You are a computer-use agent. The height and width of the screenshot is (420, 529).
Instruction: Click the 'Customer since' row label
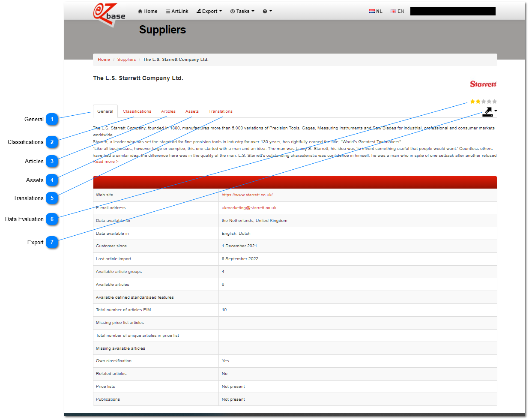111,246
